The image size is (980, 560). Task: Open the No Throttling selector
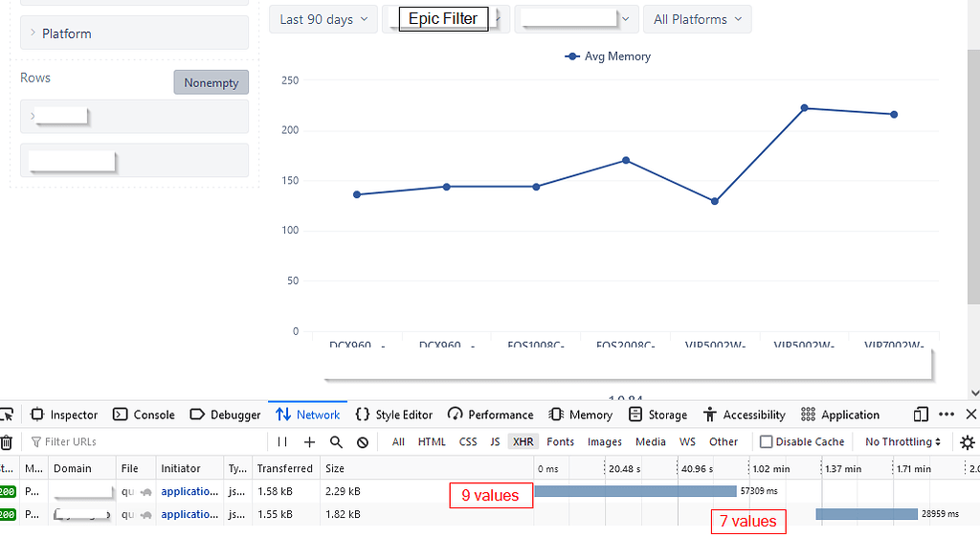(x=898, y=441)
